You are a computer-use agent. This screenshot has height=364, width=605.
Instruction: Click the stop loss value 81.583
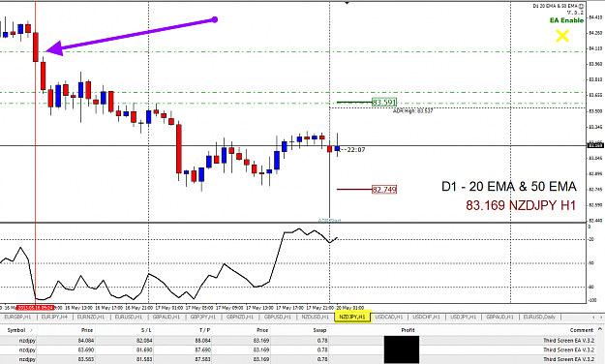tap(144, 359)
